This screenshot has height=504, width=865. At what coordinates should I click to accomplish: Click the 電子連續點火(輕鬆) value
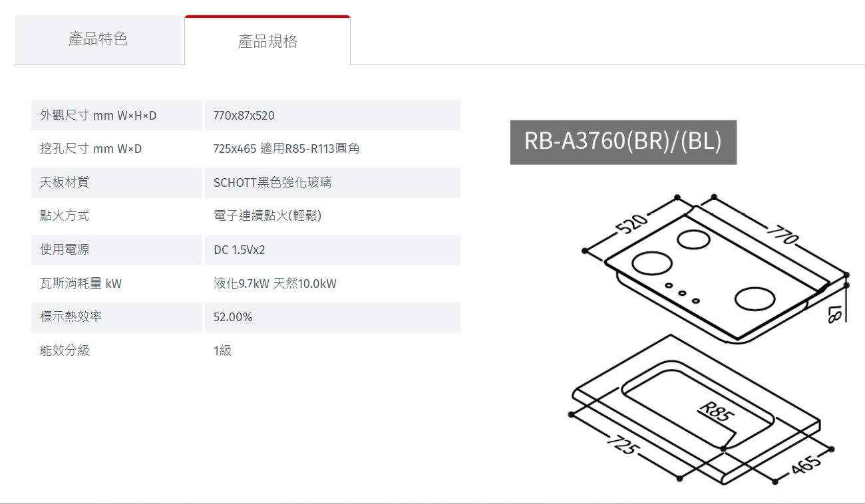[x=267, y=215]
